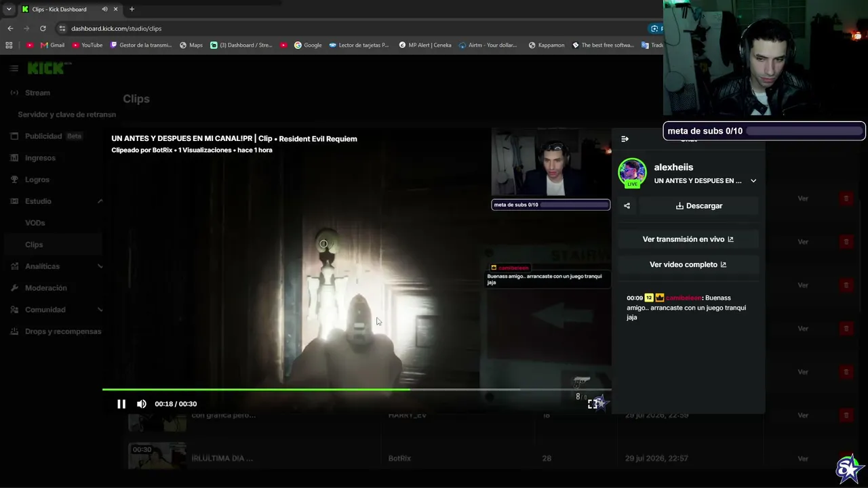The width and height of the screenshot is (868, 488).
Task: Open the IRLULTIMA DIA clip thumbnail
Action: (x=157, y=456)
